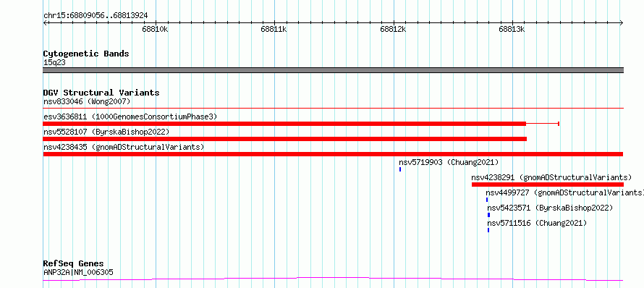644x288 pixels.
Task: Select the 15q23 band label
Action: coord(54,63)
